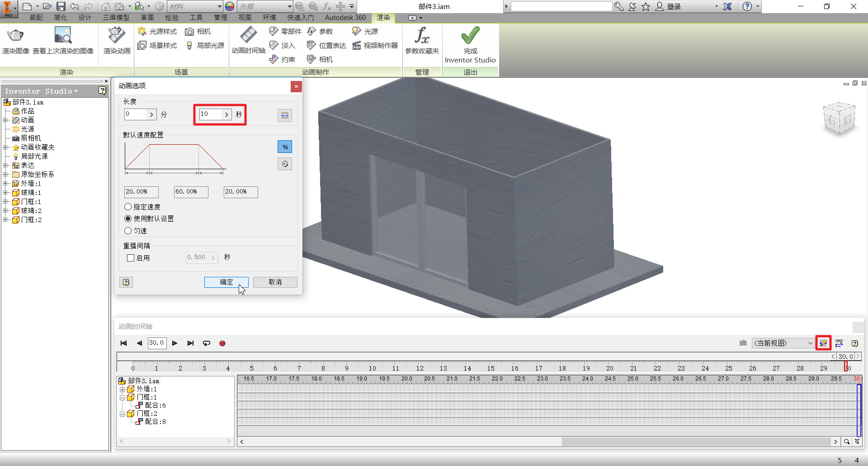Viewport: 868px width, 466px height.
Task: Open 参数收藏夹 parameter favorites
Action: click(422, 41)
